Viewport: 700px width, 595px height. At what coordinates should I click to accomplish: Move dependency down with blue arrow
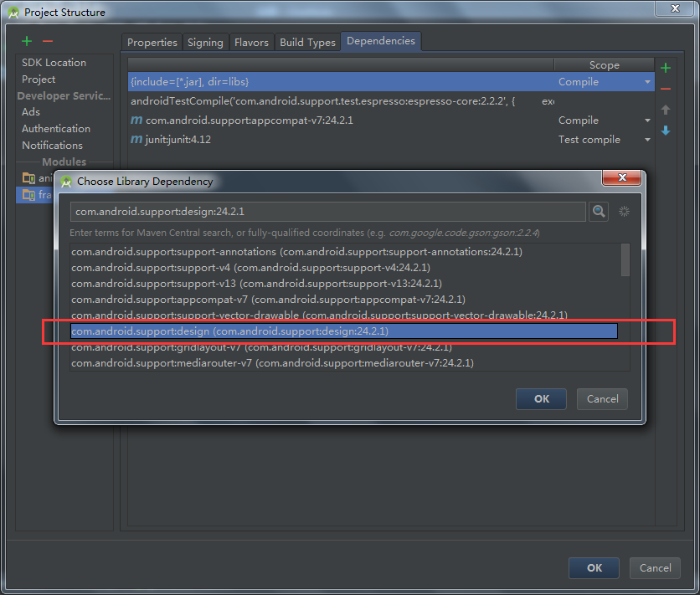click(666, 131)
